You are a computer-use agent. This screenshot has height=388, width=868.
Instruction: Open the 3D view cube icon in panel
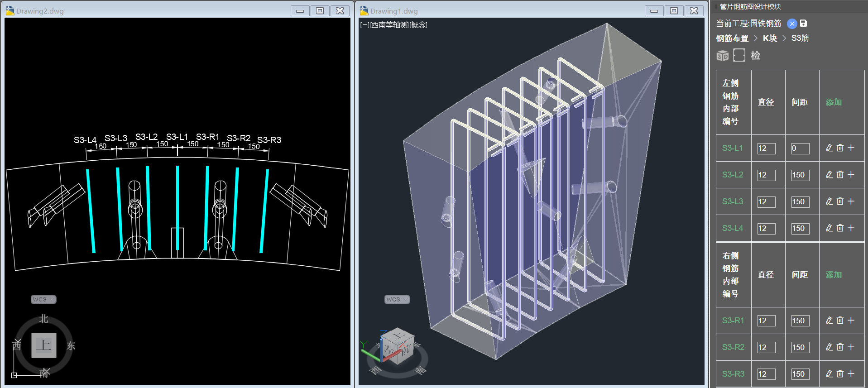click(x=723, y=56)
